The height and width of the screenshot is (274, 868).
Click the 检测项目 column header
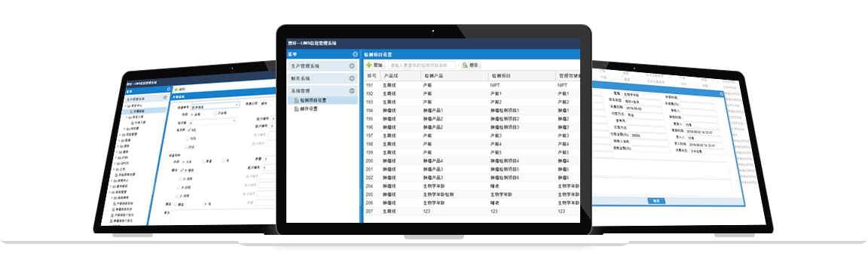pos(500,75)
